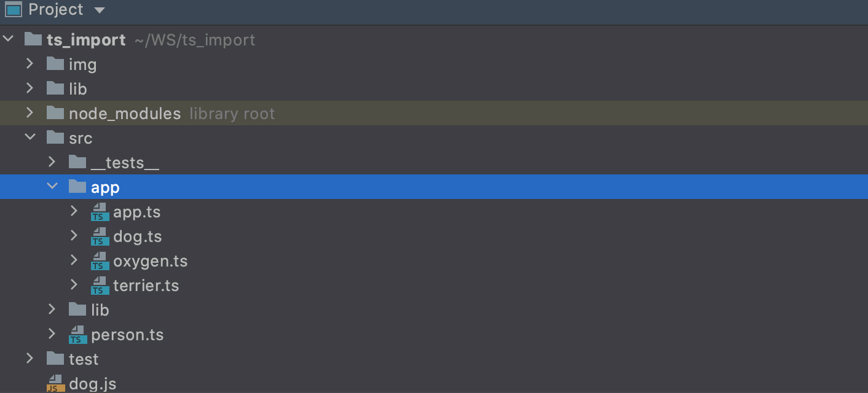The height and width of the screenshot is (393, 868).
Task: Click the JavaScript icon beside dog.js
Action: (x=55, y=383)
